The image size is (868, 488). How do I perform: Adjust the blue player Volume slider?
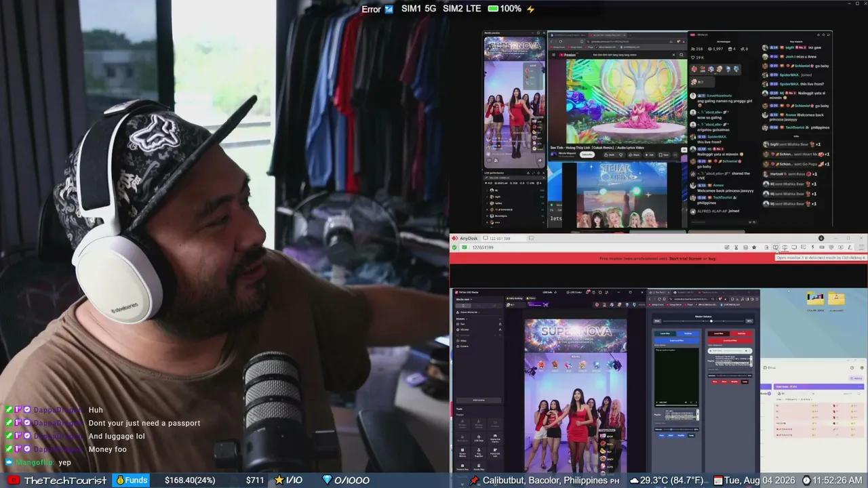coord(678,429)
